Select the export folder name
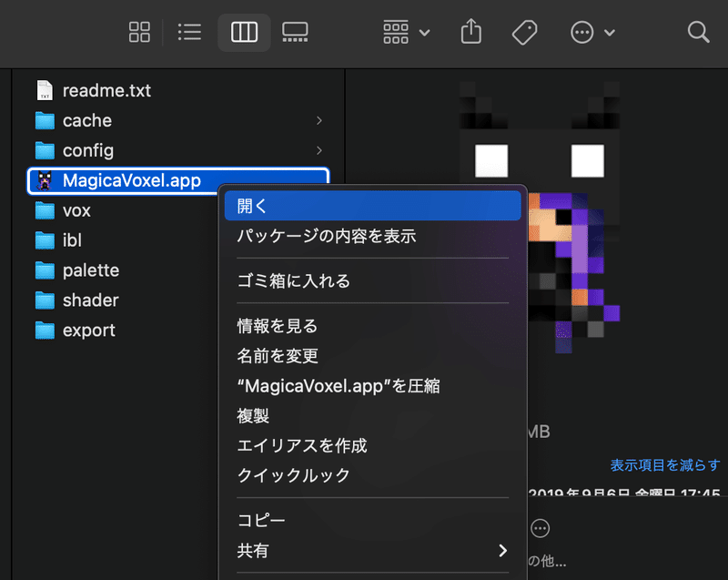 point(89,331)
